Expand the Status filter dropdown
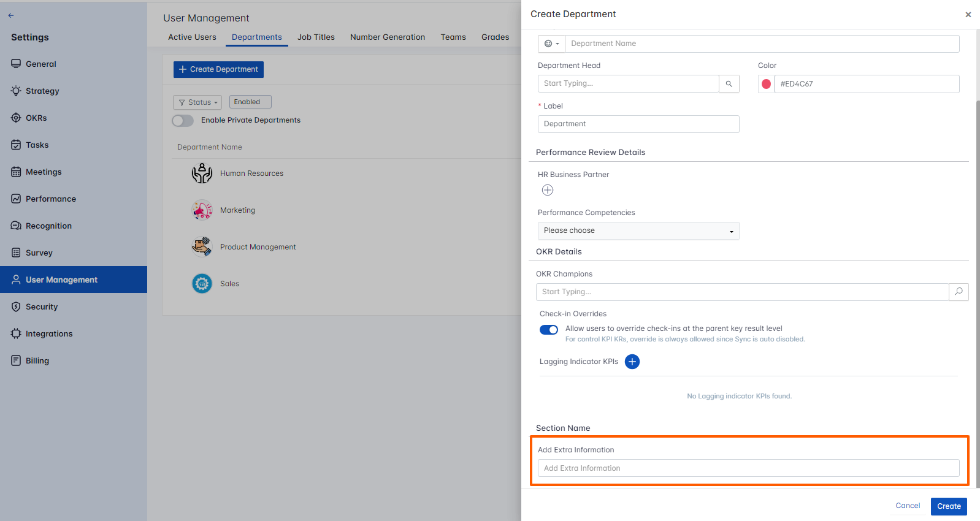The height and width of the screenshot is (521, 980). tap(197, 102)
